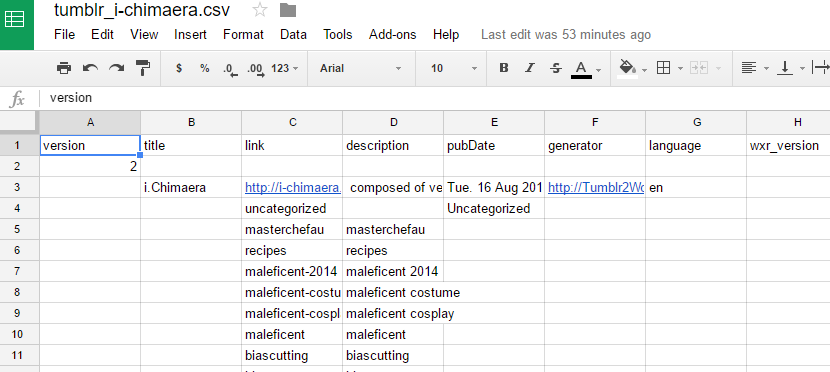This screenshot has width=830, height=372.
Task: Open the Format menu
Action: coord(243,35)
